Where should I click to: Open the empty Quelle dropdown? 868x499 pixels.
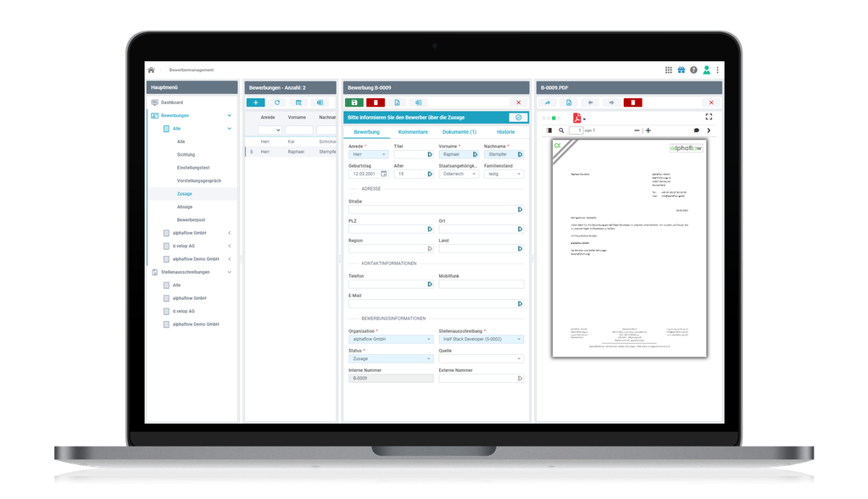pyautogui.click(x=481, y=359)
